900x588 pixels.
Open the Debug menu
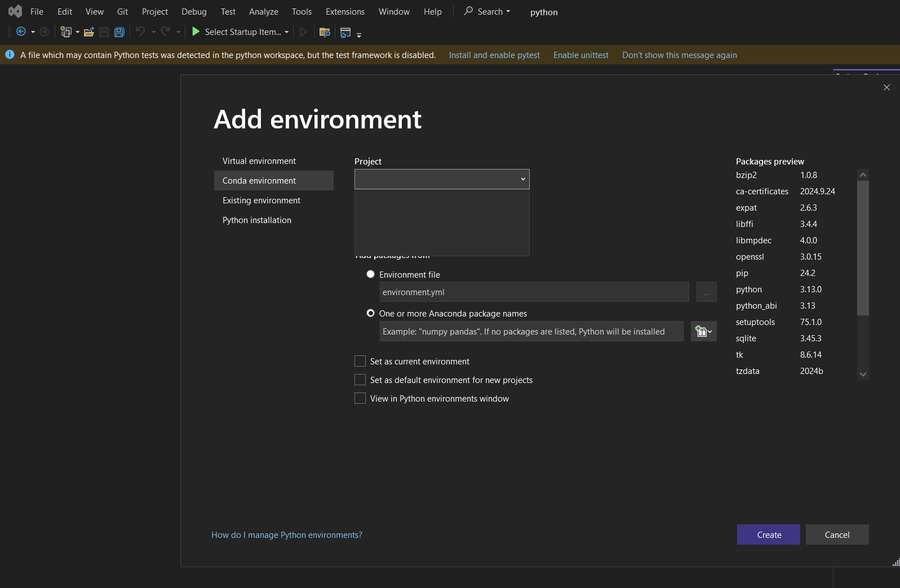click(x=194, y=11)
